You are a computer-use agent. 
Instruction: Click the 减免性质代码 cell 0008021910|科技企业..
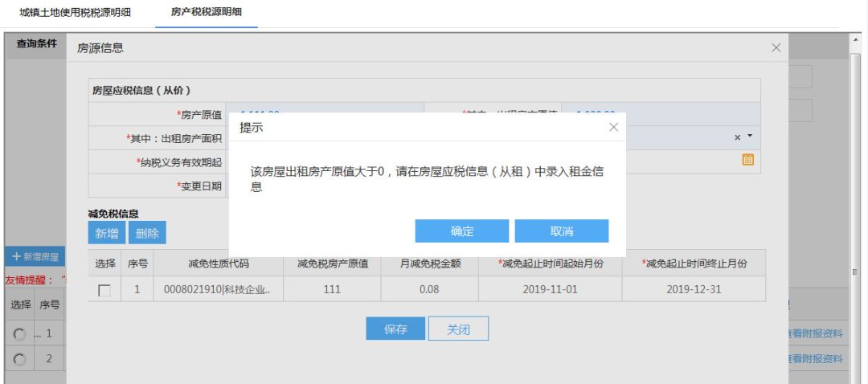click(218, 289)
